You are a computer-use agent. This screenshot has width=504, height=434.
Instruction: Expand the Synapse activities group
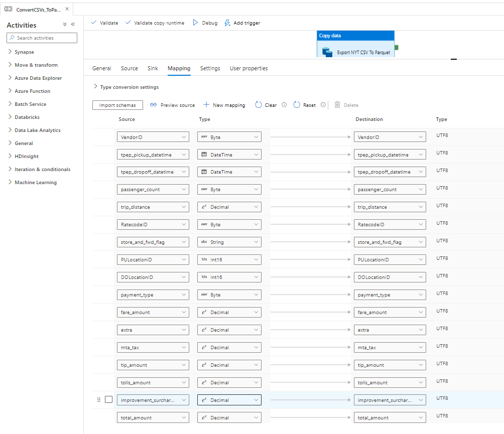click(x=10, y=52)
